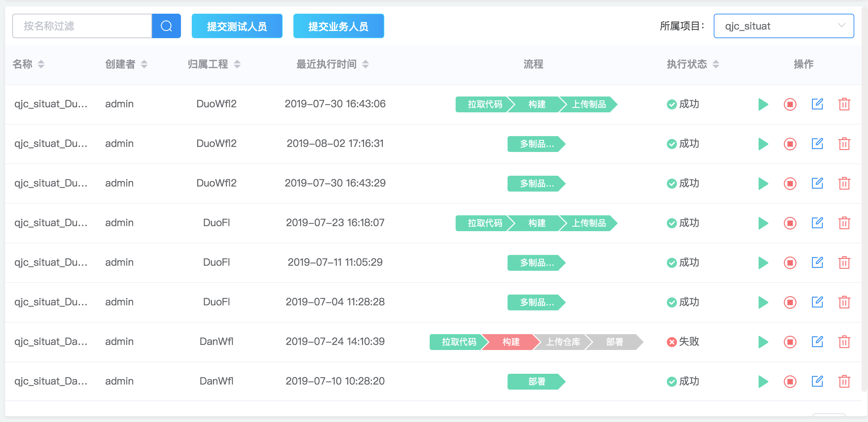Run the failed DanWfl pipeline

click(x=763, y=342)
